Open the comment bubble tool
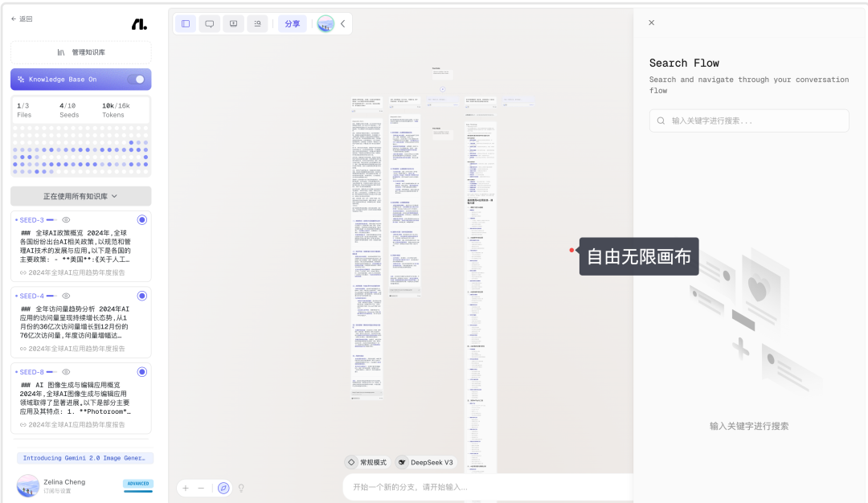This screenshot has width=868, height=503. (209, 23)
